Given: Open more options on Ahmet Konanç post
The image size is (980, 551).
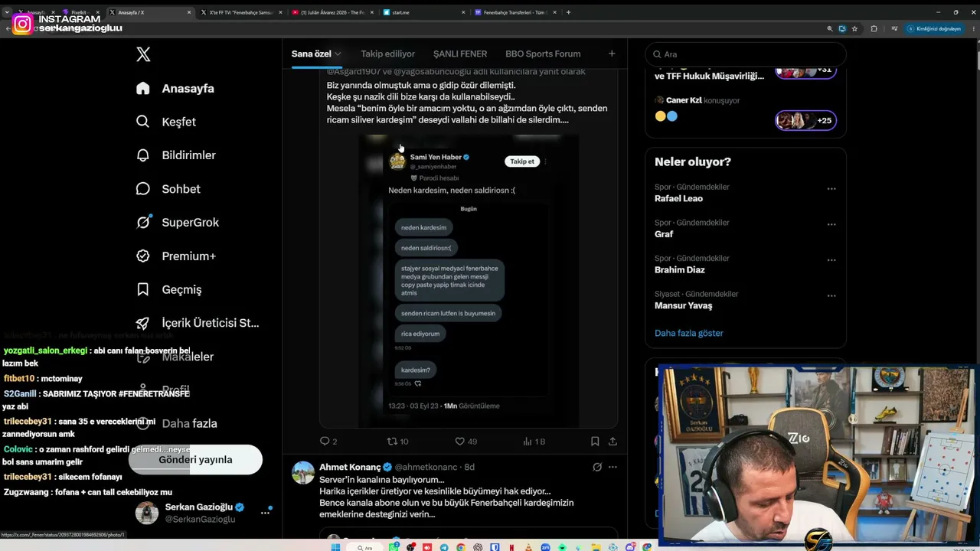Looking at the screenshot, I should pyautogui.click(x=612, y=467).
